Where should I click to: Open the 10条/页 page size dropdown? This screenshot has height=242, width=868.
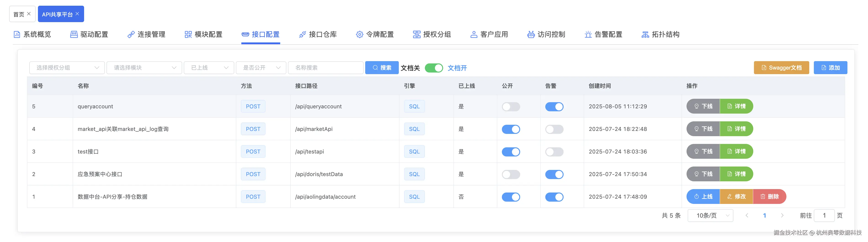(x=710, y=216)
